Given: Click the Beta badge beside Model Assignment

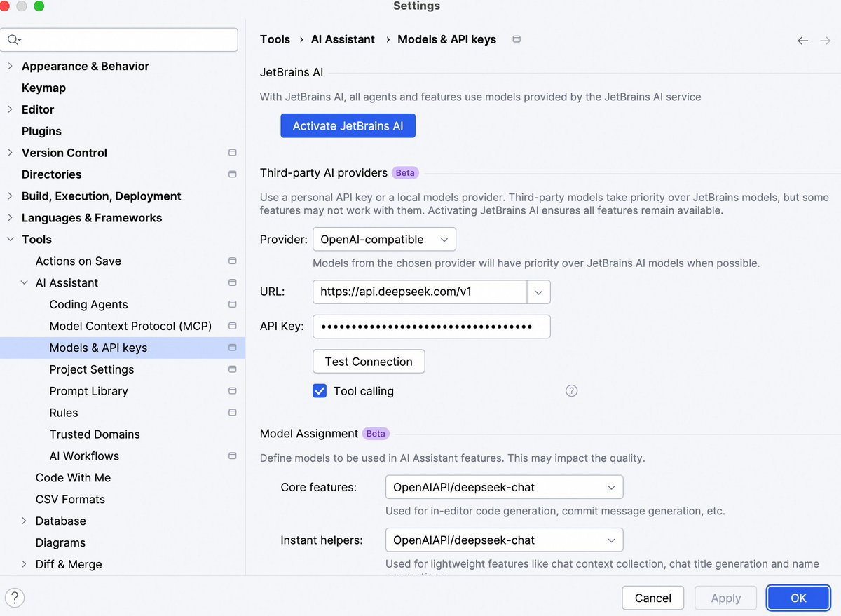Looking at the screenshot, I should click(x=376, y=434).
